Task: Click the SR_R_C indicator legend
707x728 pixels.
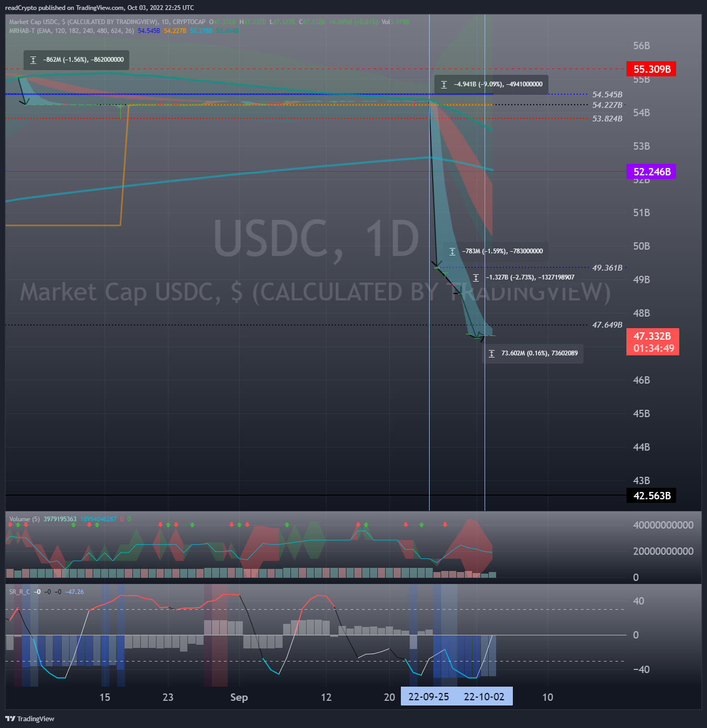Action: pyautogui.click(x=19, y=592)
